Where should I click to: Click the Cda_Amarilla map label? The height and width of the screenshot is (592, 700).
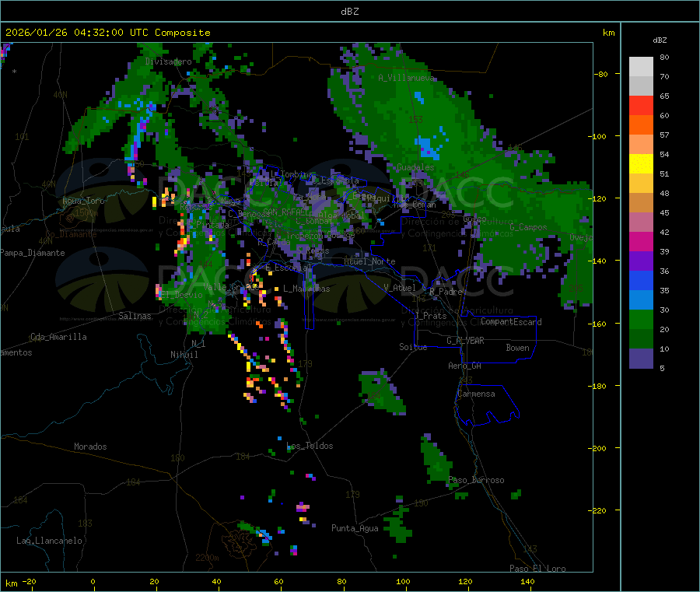[x=58, y=337]
